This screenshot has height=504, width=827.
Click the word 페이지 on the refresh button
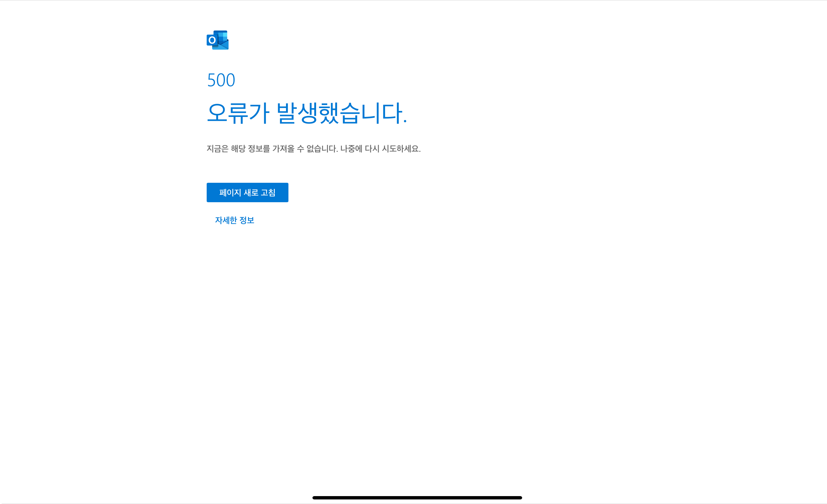click(230, 192)
